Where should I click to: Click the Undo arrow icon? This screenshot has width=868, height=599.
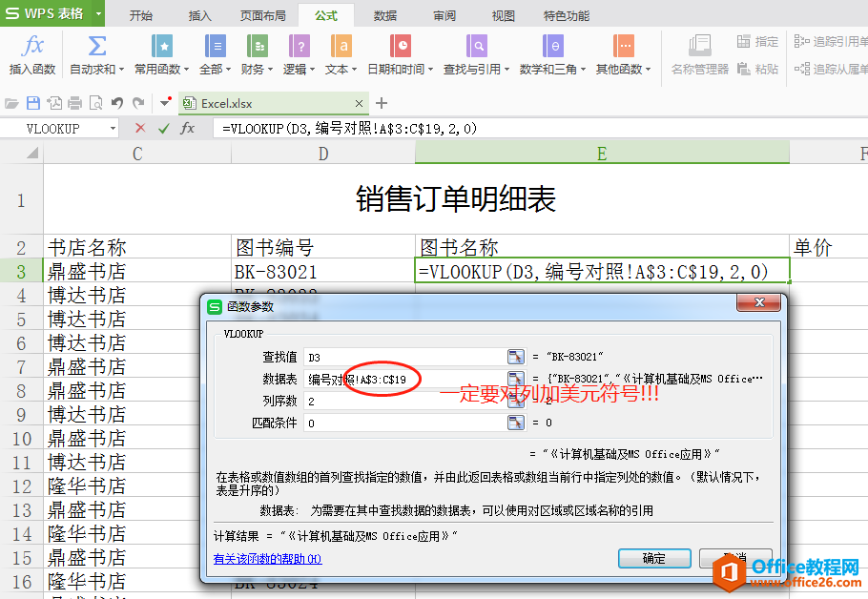(x=116, y=103)
